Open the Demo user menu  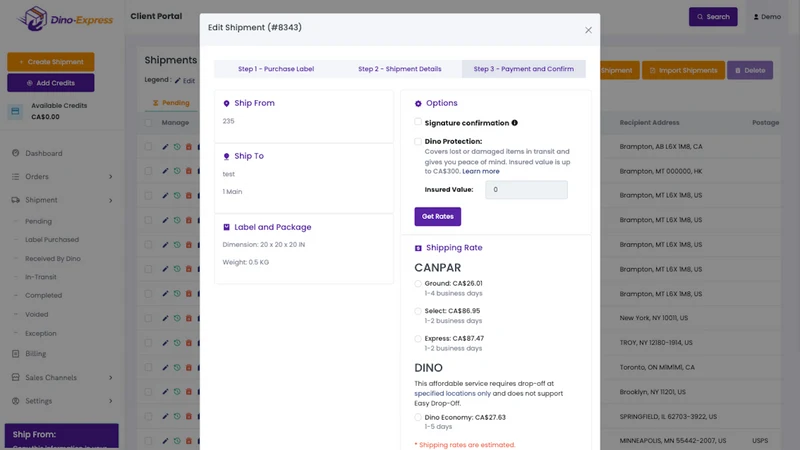tap(767, 17)
